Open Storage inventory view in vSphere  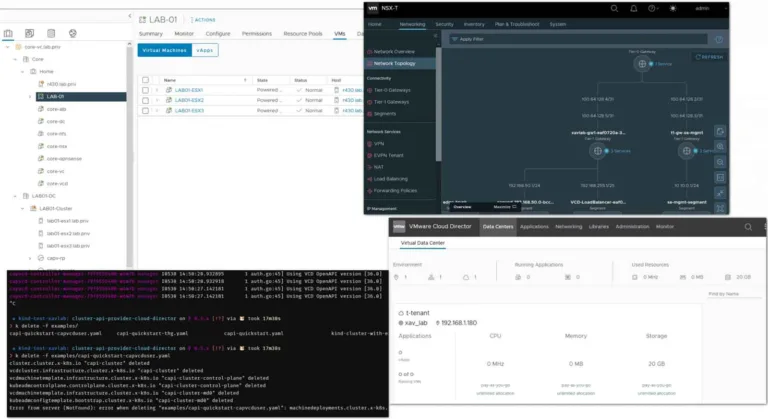(51, 33)
